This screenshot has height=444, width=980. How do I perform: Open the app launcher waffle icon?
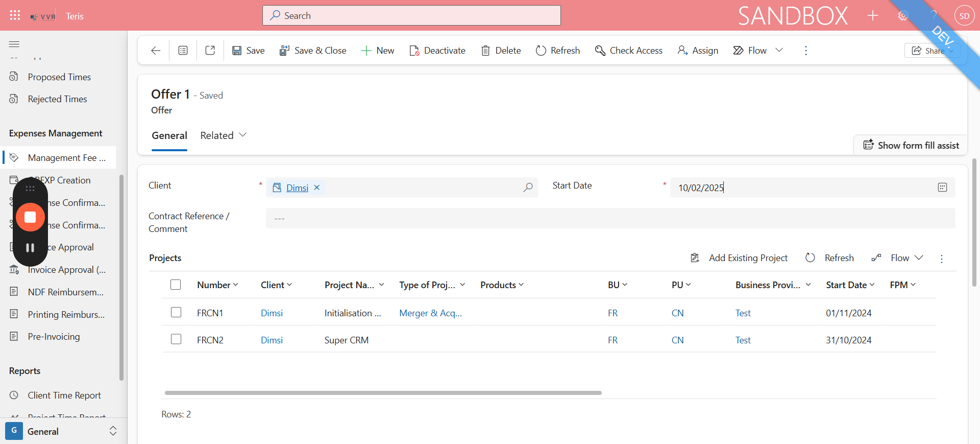[15, 15]
